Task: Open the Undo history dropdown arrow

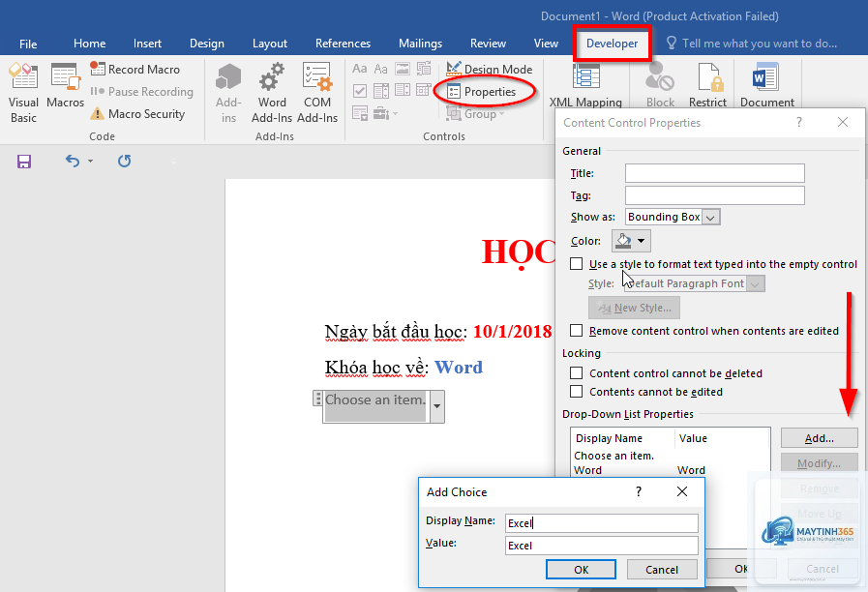Action: click(90, 161)
